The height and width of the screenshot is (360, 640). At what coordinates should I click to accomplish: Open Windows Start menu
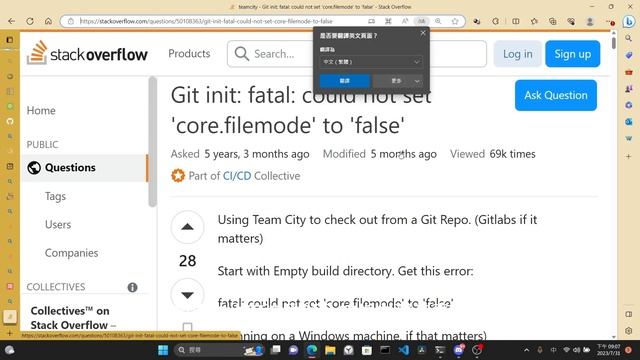163,350
